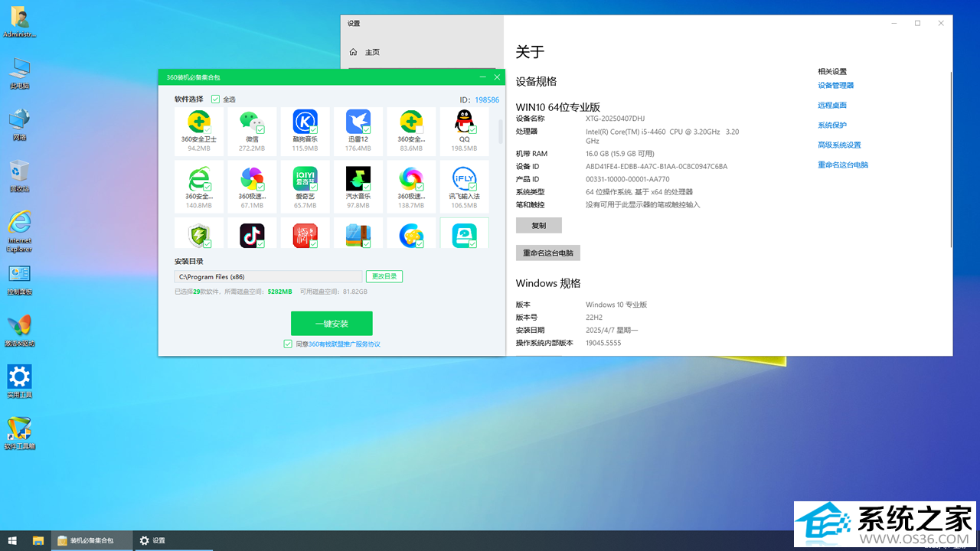980x551 pixels.
Task: Click the 一键安装 install button
Action: coord(332,323)
